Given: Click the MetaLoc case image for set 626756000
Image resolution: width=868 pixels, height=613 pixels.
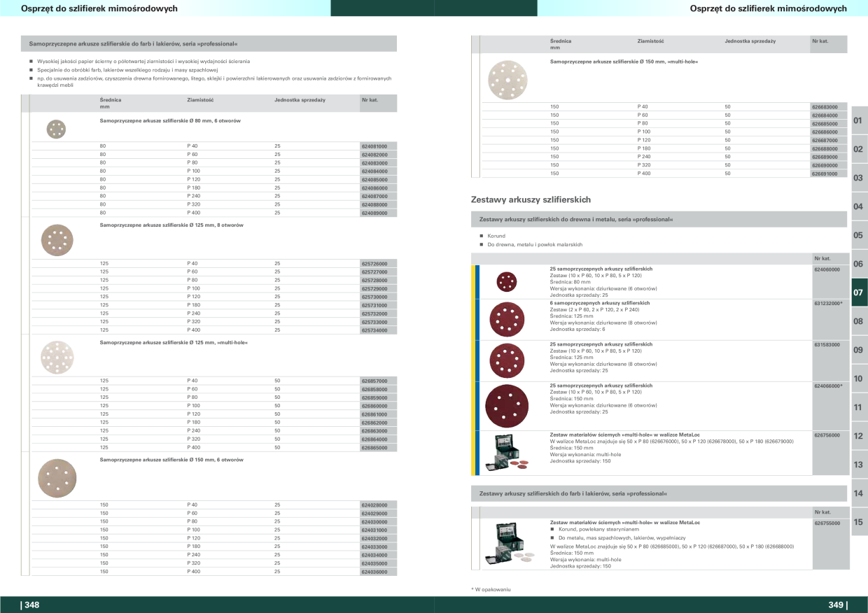Looking at the screenshot, I should pyautogui.click(x=507, y=452).
